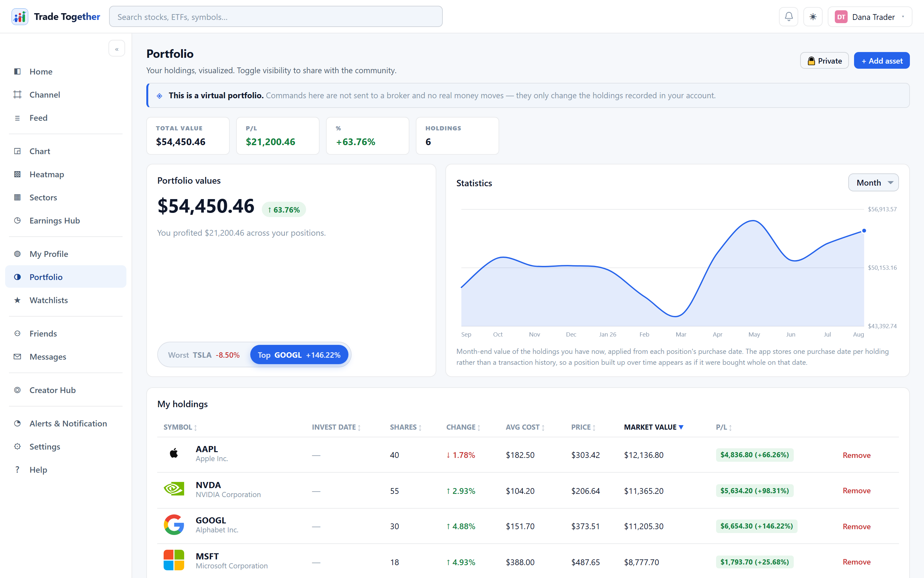
Task: Open the Channel menu item
Action: coord(66,94)
